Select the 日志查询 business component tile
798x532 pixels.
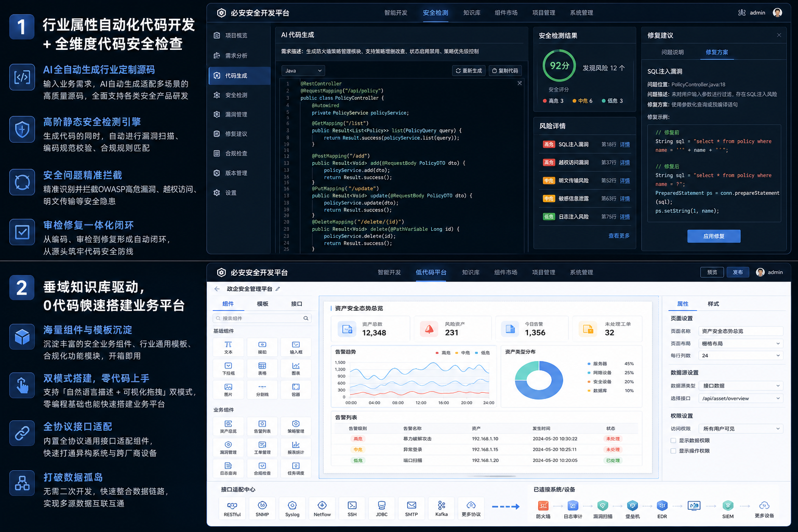point(228,469)
